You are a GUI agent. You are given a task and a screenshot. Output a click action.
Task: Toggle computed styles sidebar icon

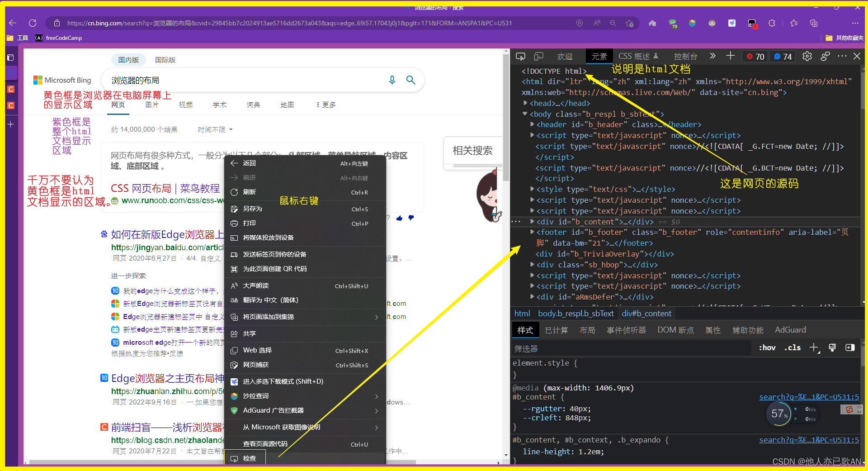[x=850, y=347]
